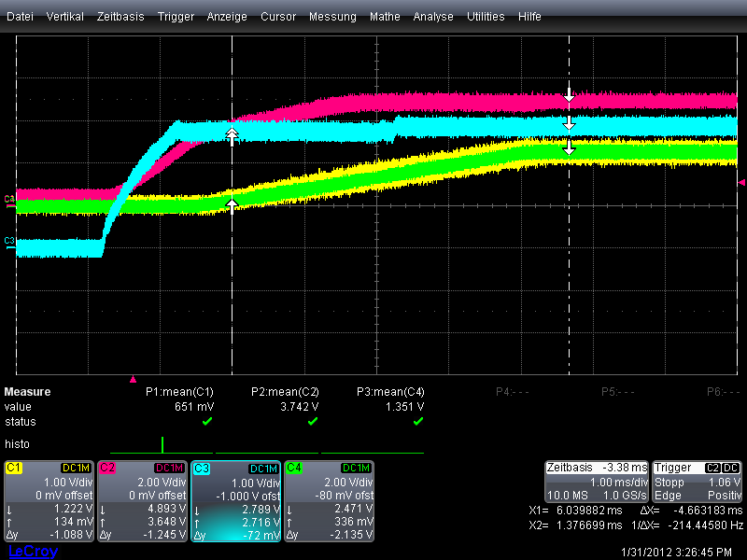Open the Cursor menu
Image resolution: width=747 pixels, height=560 pixels.
point(278,17)
